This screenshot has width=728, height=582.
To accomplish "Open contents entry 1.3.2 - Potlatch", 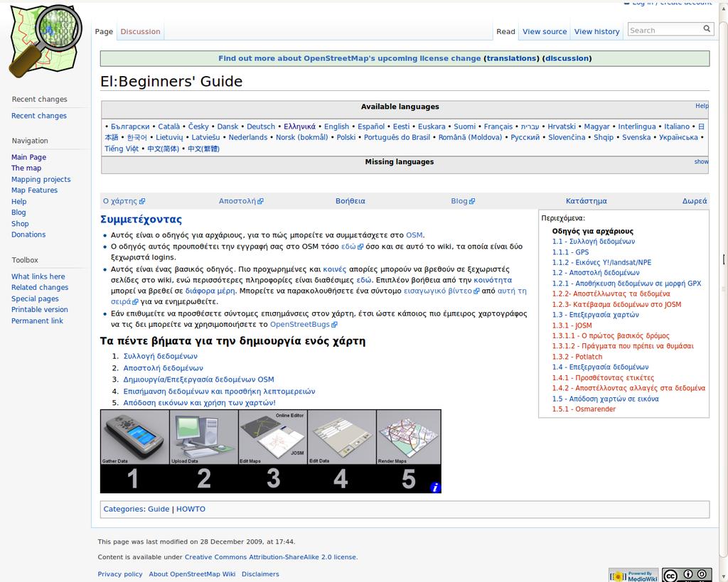I will point(577,357).
